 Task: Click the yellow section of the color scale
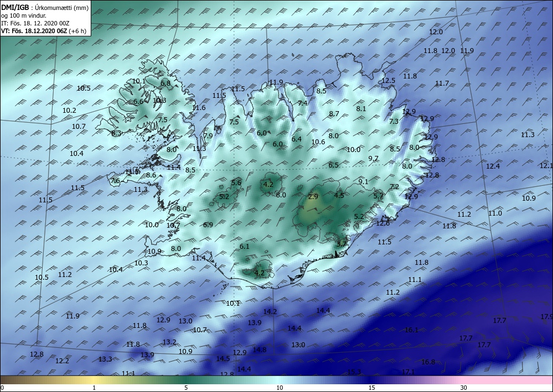(x=94, y=380)
